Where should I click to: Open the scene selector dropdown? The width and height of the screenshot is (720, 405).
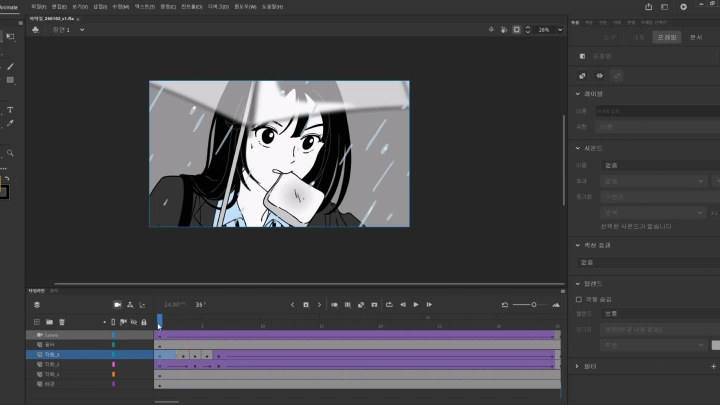point(78,30)
